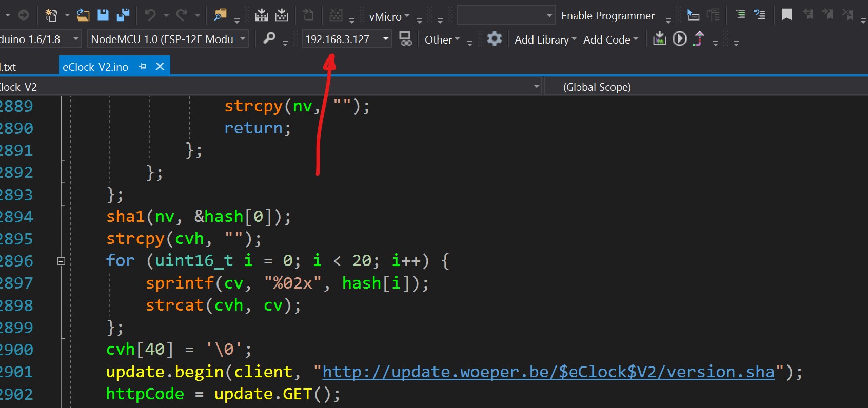Viewport: 868px width, 408px height.
Task: Open the Add Library dropdown
Action: click(545, 39)
